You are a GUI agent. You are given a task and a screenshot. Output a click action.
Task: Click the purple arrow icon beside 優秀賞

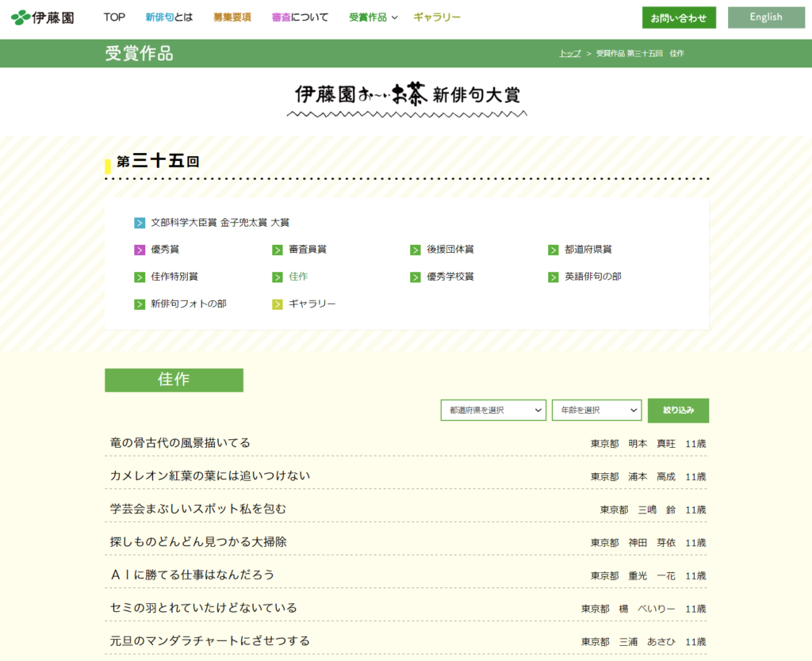[140, 250]
